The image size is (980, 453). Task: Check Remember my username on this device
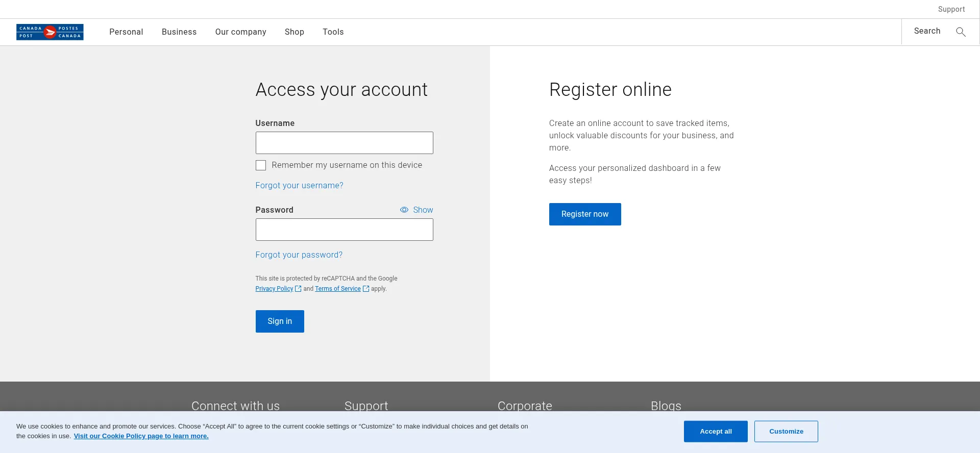point(261,165)
